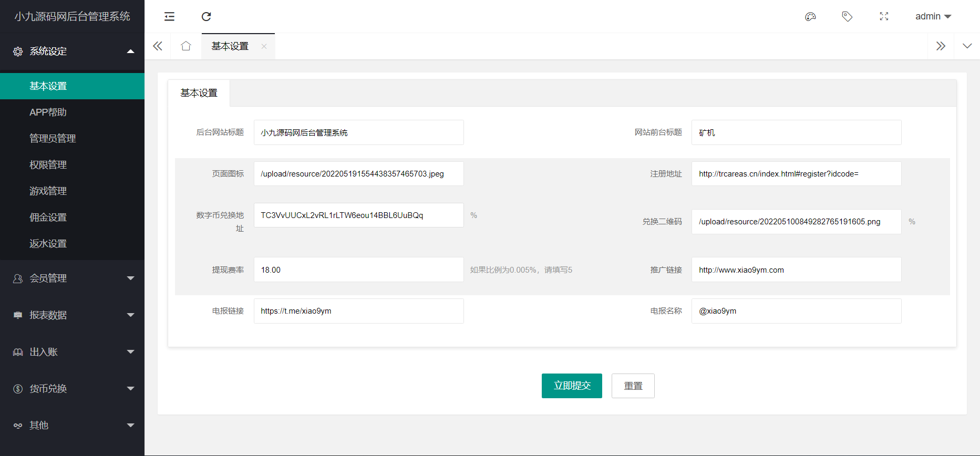Image resolution: width=980 pixels, height=456 pixels.
Task: Collapse the sidebar with the menu fold icon
Action: 169,16
